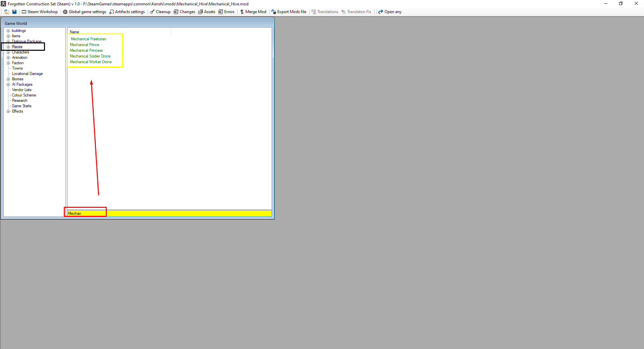Expand the buildings tree node

[8, 31]
